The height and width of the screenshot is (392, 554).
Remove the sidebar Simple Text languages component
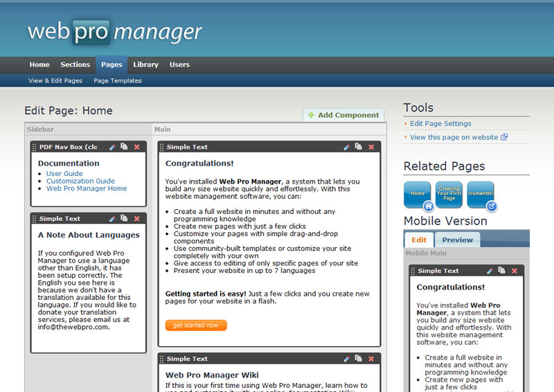pos(137,219)
